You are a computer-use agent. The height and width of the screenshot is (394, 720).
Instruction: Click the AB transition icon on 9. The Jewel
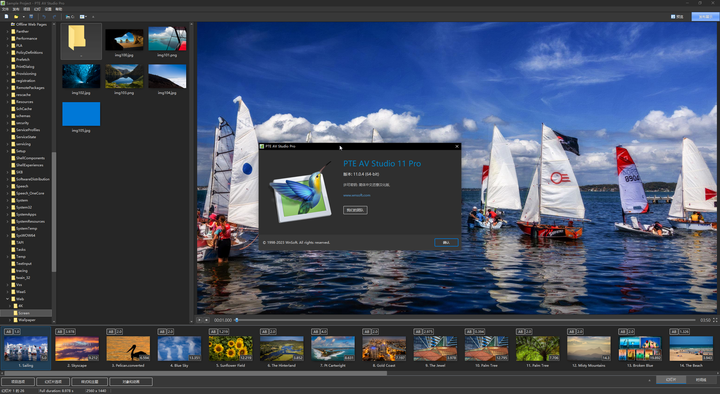click(x=418, y=331)
